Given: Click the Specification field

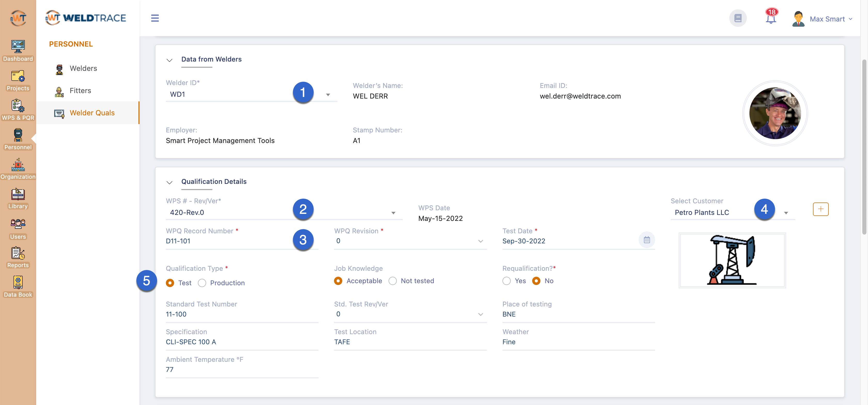Looking at the screenshot, I should [242, 342].
